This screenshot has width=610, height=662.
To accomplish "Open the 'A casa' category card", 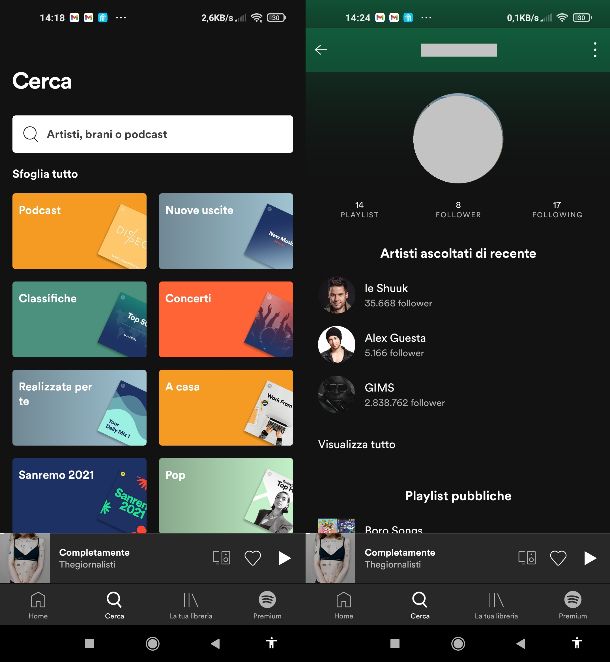I will (226, 408).
